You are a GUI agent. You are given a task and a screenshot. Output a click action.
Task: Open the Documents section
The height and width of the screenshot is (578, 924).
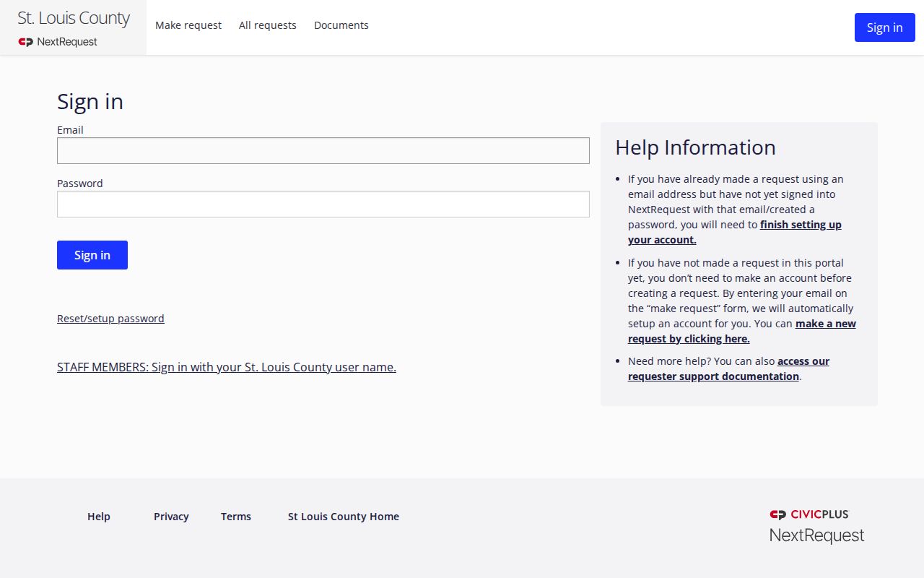[x=341, y=25]
